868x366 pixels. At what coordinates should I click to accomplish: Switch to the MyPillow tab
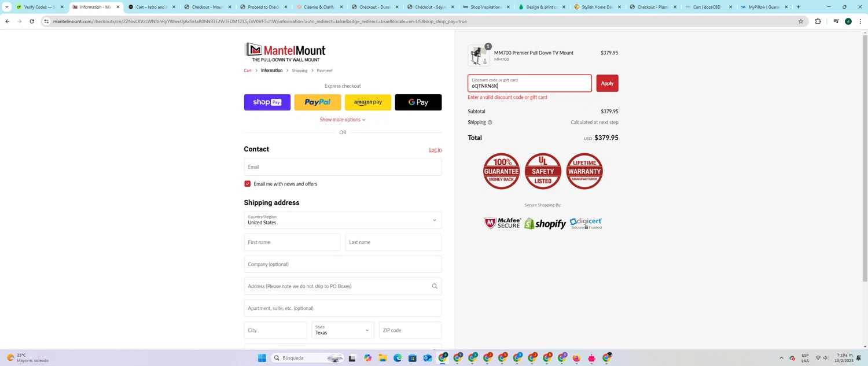pyautogui.click(x=764, y=7)
